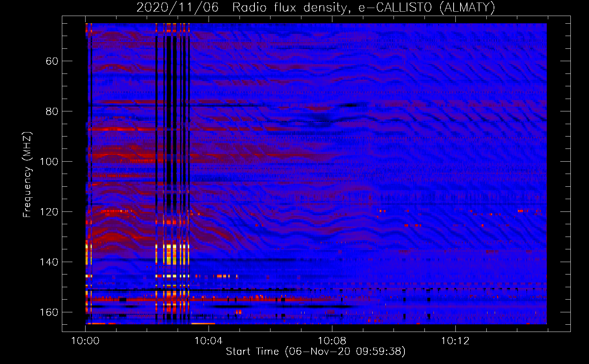Image resolution: width=589 pixels, height=364 pixels.
Task: Click the 10:04 time tick label
Action: tap(209, 341)
